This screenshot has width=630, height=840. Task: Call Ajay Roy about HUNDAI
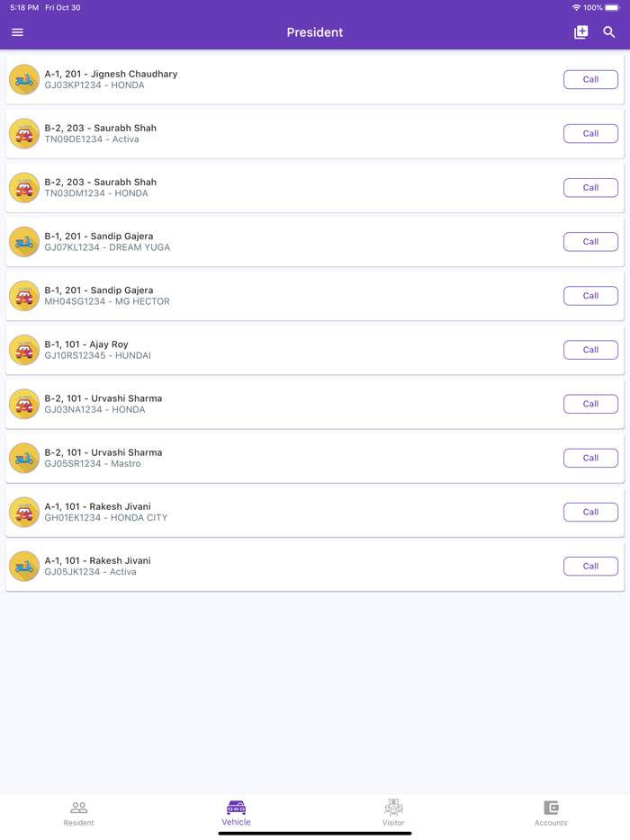click(590, 350)
